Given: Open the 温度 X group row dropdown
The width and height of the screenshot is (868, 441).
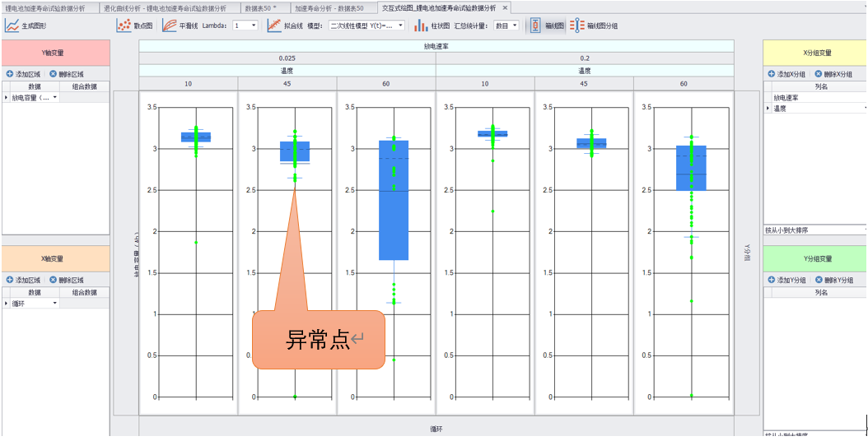Looking at the screenshot, I should [866, 109].
